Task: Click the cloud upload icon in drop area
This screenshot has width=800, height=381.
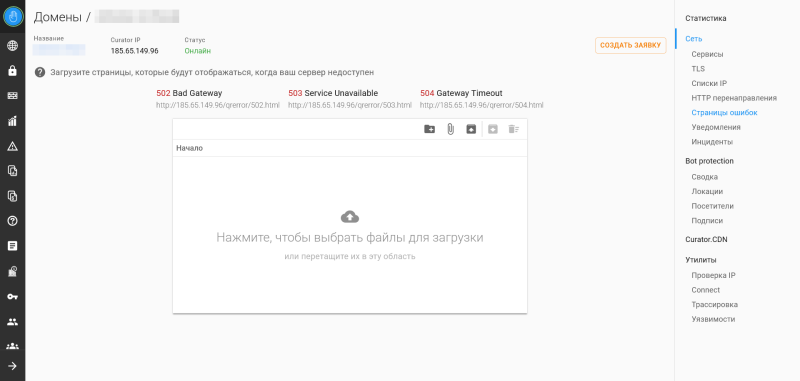Action: tap(349, 217)
